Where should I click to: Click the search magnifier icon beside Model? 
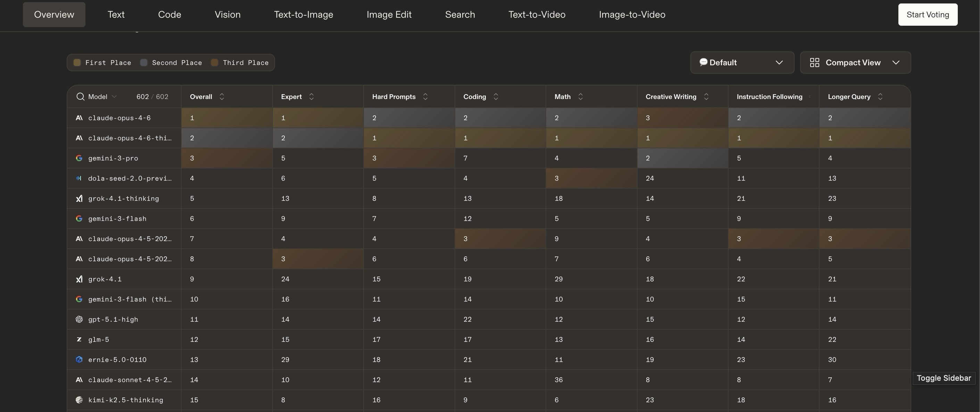point(80,97)
